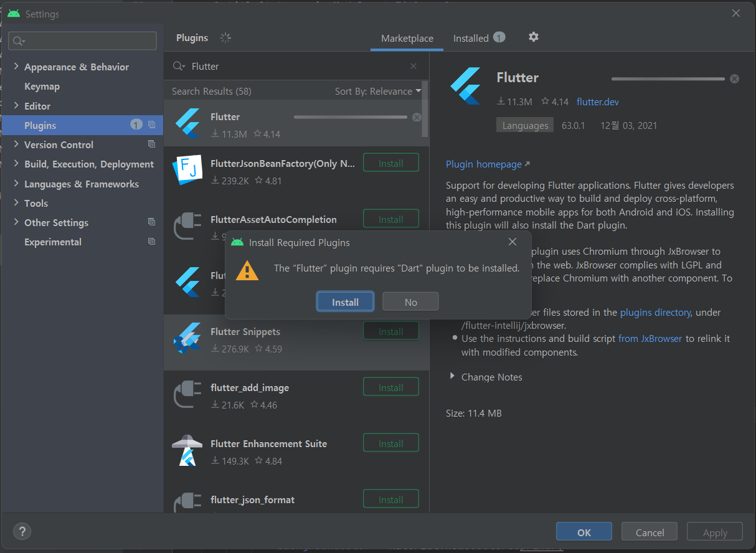Switch to the Installed tab

click(x=479, y=38)
